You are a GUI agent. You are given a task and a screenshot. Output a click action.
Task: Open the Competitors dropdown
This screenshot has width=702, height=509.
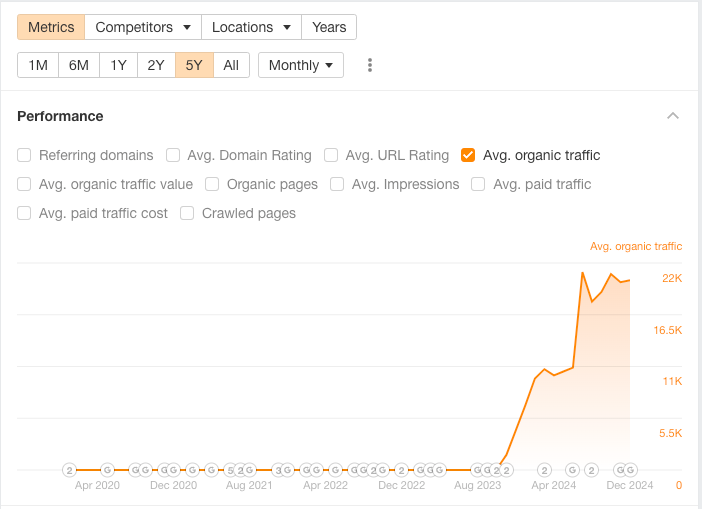143,27
